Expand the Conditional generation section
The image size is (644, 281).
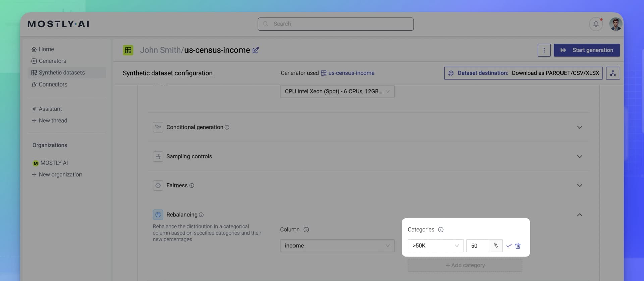click(579, 127)
